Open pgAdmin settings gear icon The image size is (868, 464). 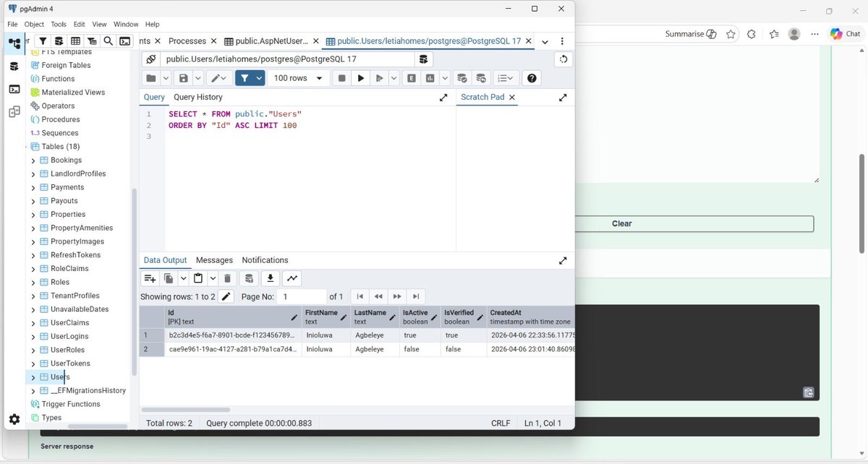pos(14,419)
